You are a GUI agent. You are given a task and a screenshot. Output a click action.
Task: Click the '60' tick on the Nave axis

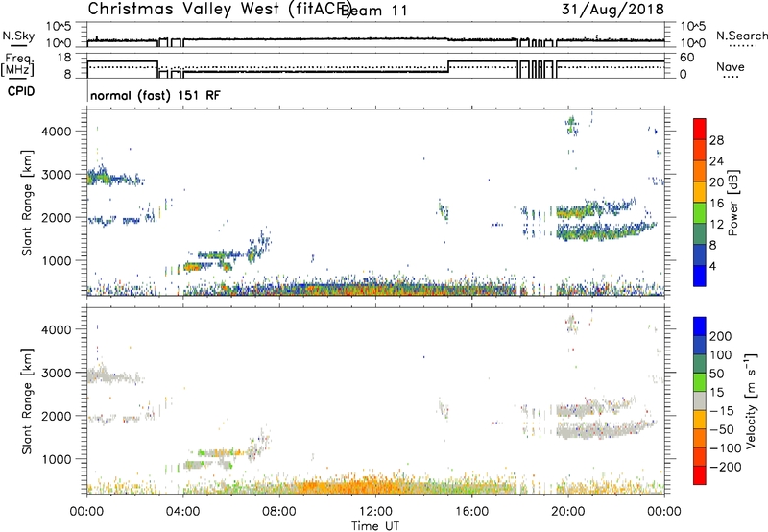pos(687,58)
